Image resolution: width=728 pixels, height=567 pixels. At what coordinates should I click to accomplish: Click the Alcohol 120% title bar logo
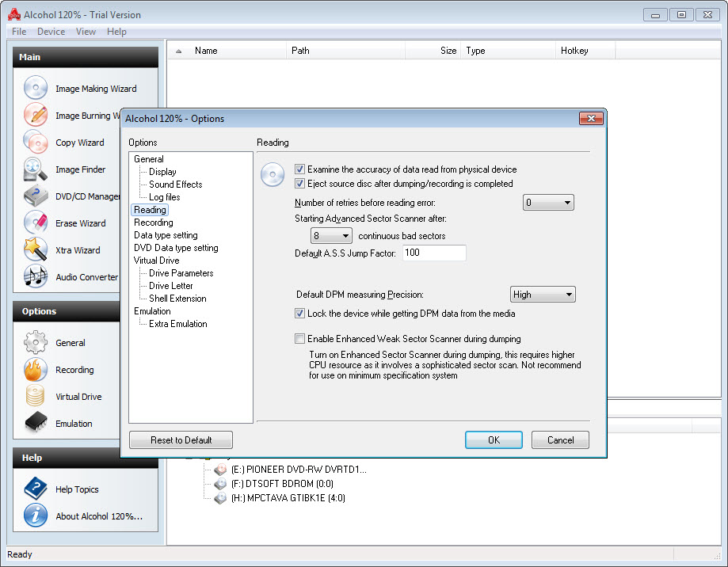pyautogui.click(x=14, y=15)
